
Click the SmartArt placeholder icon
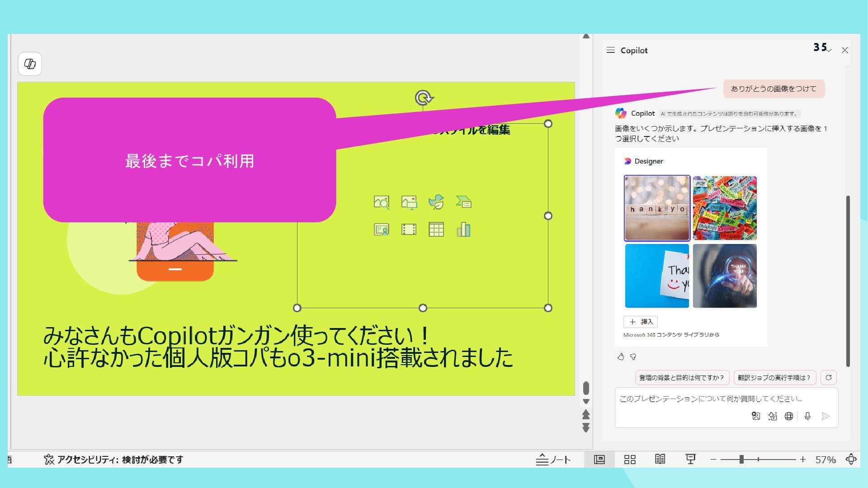pyautogui.click(x=463, y=202)
